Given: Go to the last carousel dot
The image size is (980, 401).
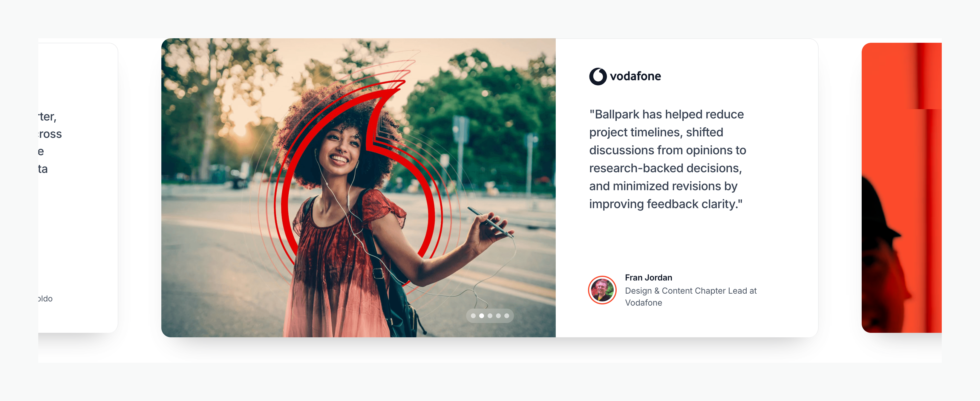Looking at the screenshot, I should click(506, 316).
